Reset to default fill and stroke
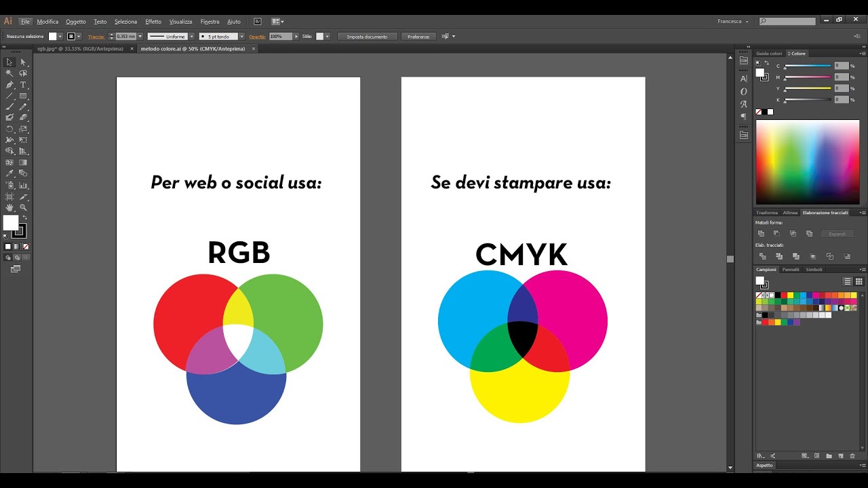This screenshot has height=488, width=868. pos(5,236)
